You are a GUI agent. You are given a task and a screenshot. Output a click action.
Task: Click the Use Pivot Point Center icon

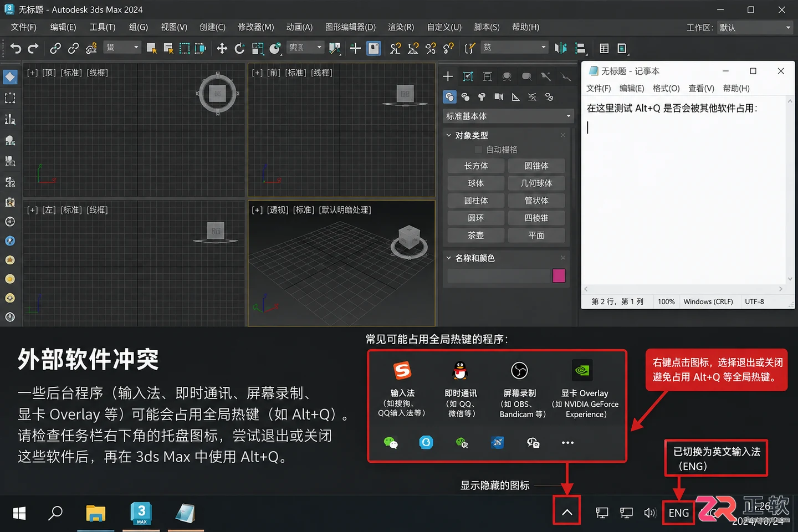(x=335, y=48)
